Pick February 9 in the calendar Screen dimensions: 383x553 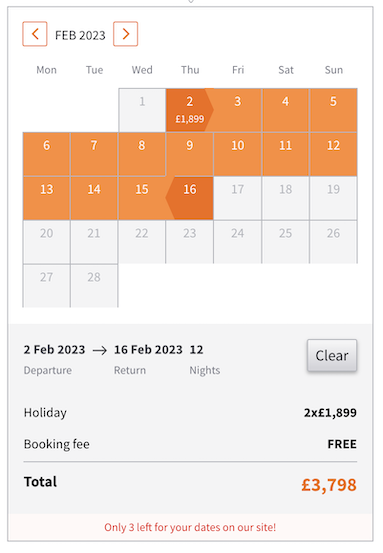click(x=190, y=154)
